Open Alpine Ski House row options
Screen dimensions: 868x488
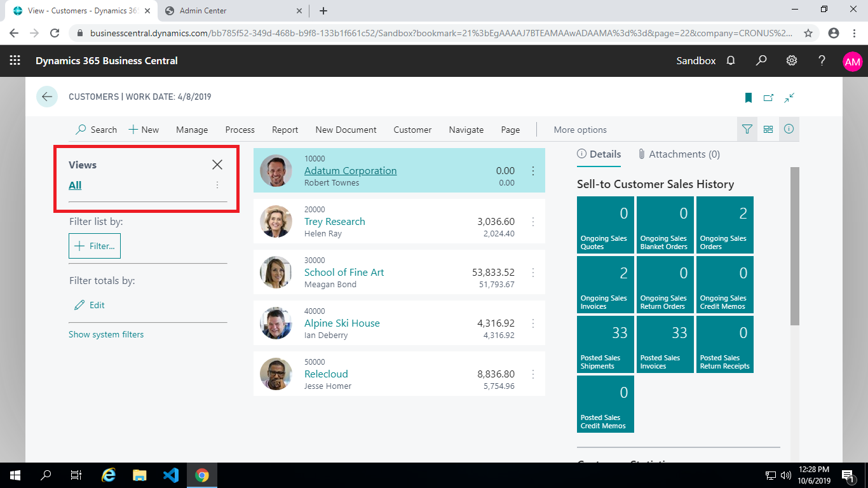click(x=533, y=323)
